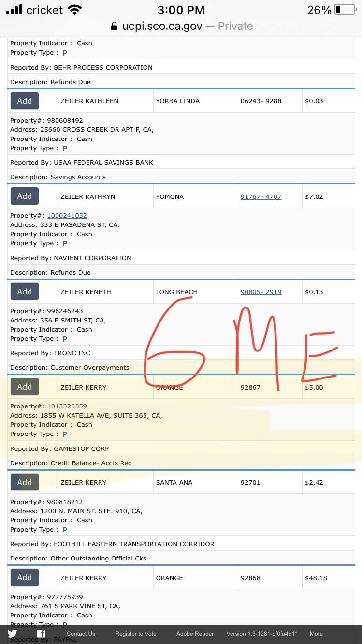This screenshot has height=644, width=362.
Task: Select Reported By FOOTHILL EASTERN TRANSPORTATION CORRIDOR
Action: point(181,544)
